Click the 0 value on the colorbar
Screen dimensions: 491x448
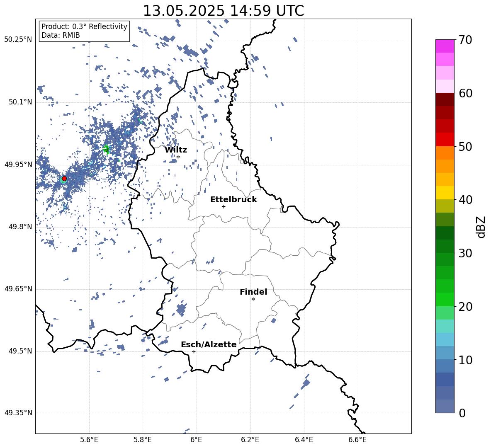coord(462,413)
